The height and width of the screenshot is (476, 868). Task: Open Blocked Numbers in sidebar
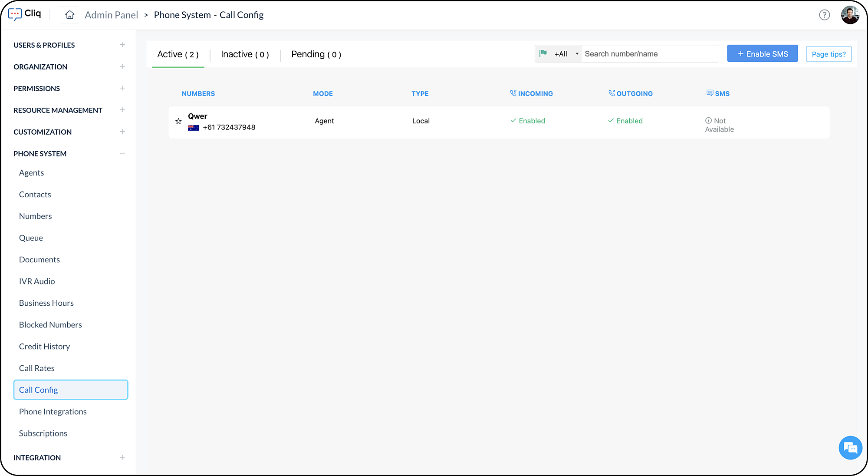pyautogui.click(x=50, y=325)
